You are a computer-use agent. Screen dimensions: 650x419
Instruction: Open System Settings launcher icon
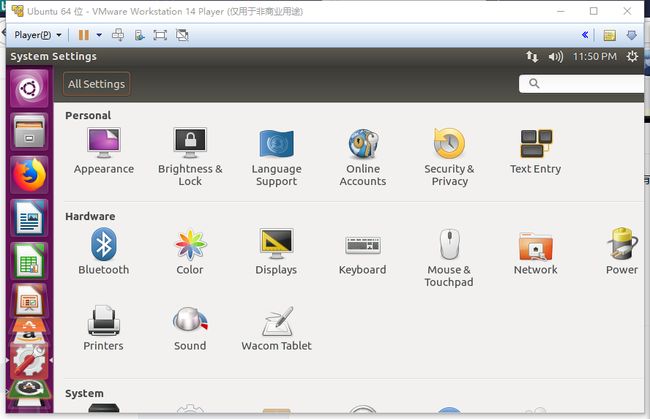click(x=29, y=361)
